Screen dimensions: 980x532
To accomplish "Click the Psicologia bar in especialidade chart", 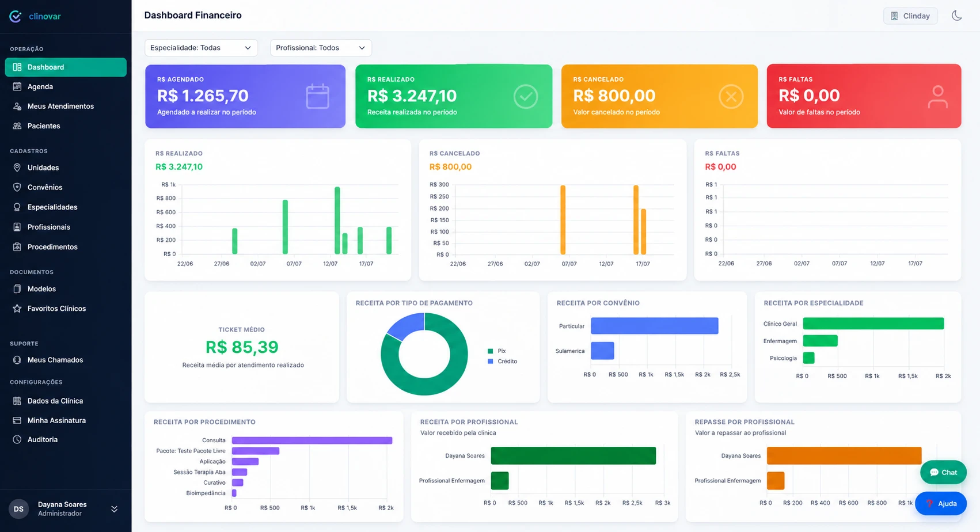I will 809,358.
